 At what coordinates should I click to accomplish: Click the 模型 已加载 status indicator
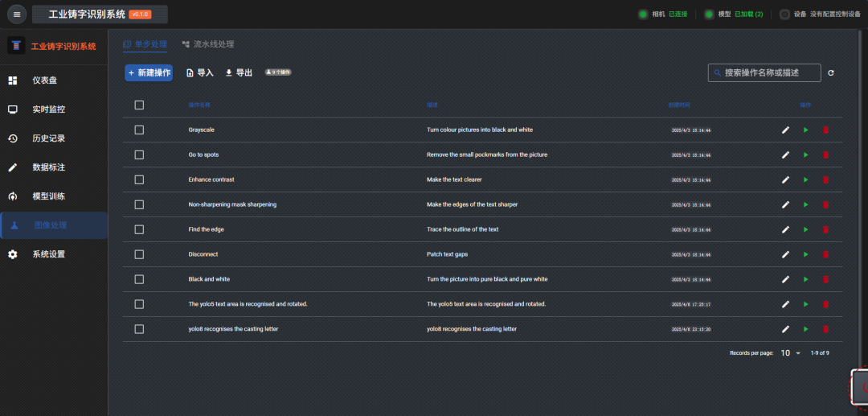pyautogui.click(x=734, y=14)
